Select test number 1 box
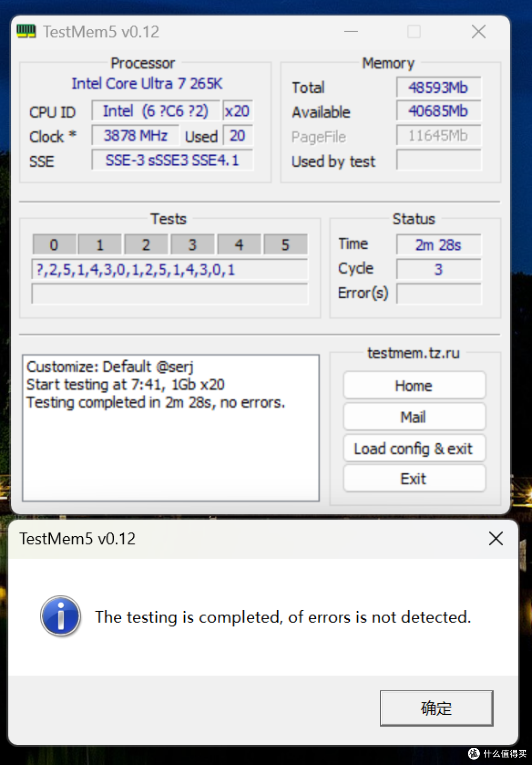The image size is (532, 765). (100, 244)
